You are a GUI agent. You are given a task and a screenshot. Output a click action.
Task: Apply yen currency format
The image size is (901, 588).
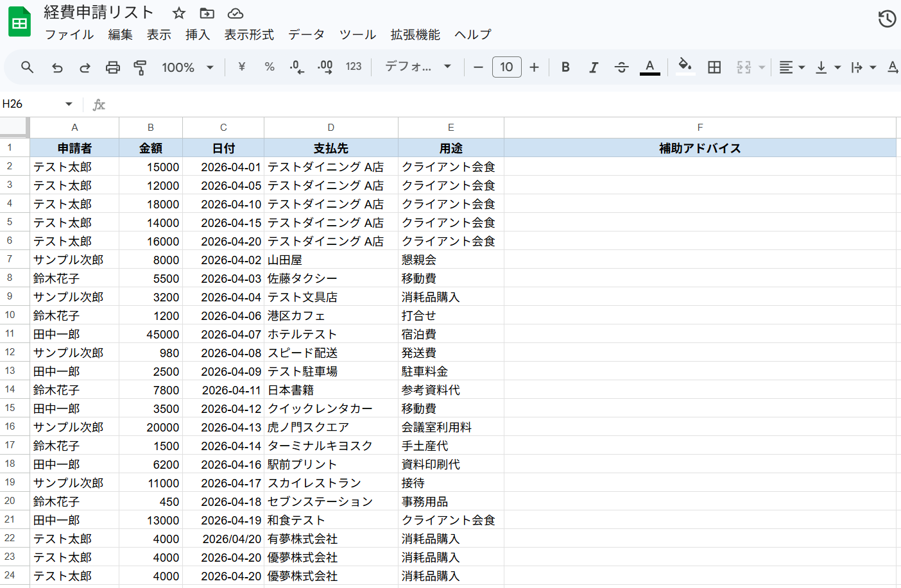241,67
